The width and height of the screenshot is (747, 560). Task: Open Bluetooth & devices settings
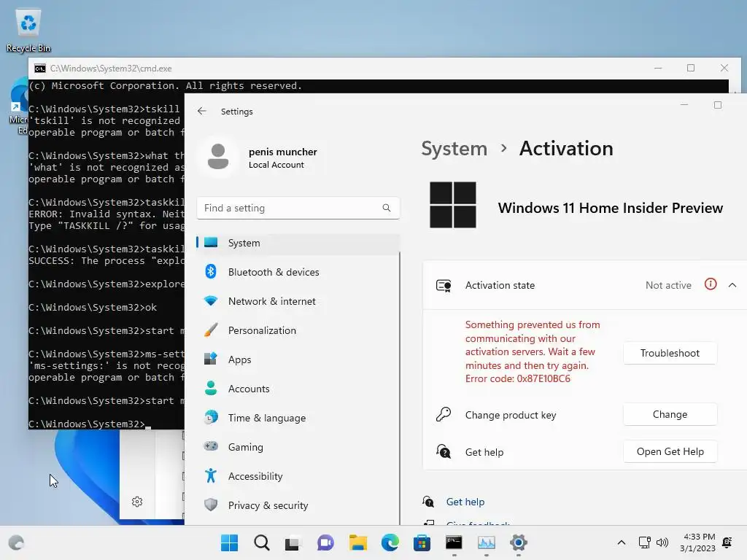[298, 272]
